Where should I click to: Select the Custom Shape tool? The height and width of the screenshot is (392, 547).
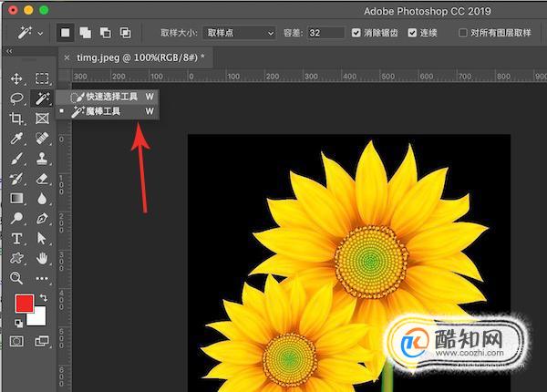click(16, 258)
